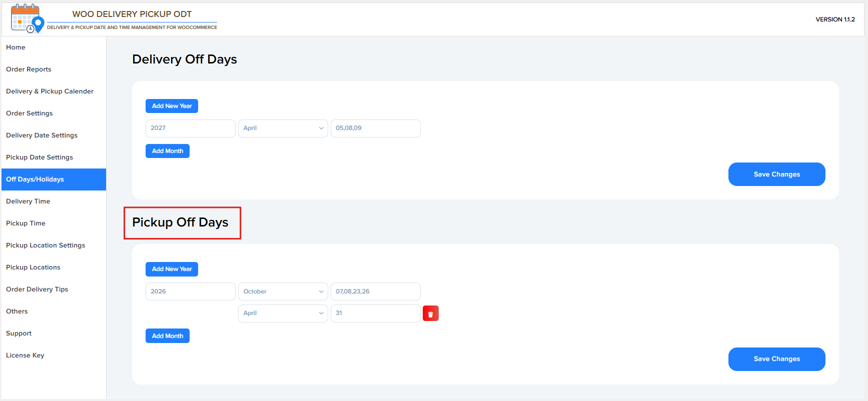Open the License Key page
The width and height of the screenshot is (868, 401).
tap(25, 355)
